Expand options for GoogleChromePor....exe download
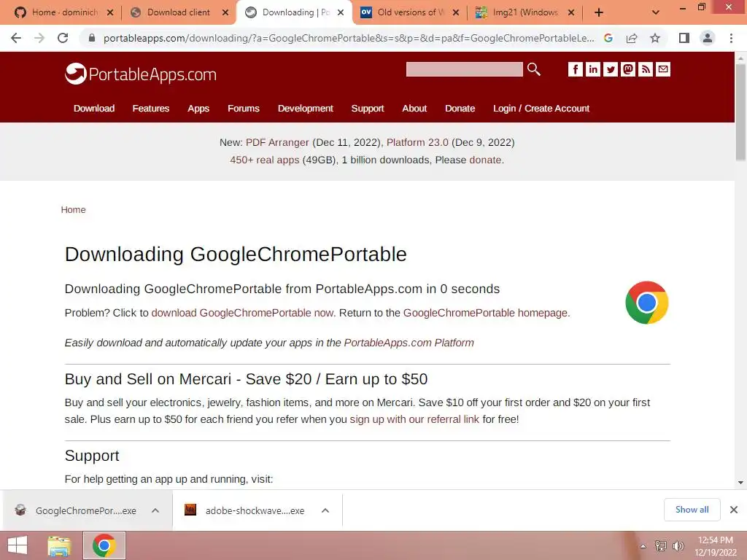Image resolution: width=747 pixels, height=560 pixels. pyautogui.click(x=155, y=510)
